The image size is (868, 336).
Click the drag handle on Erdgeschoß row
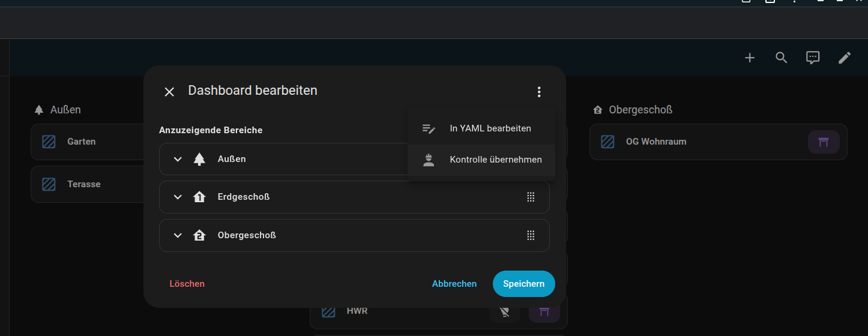point(531,197)
